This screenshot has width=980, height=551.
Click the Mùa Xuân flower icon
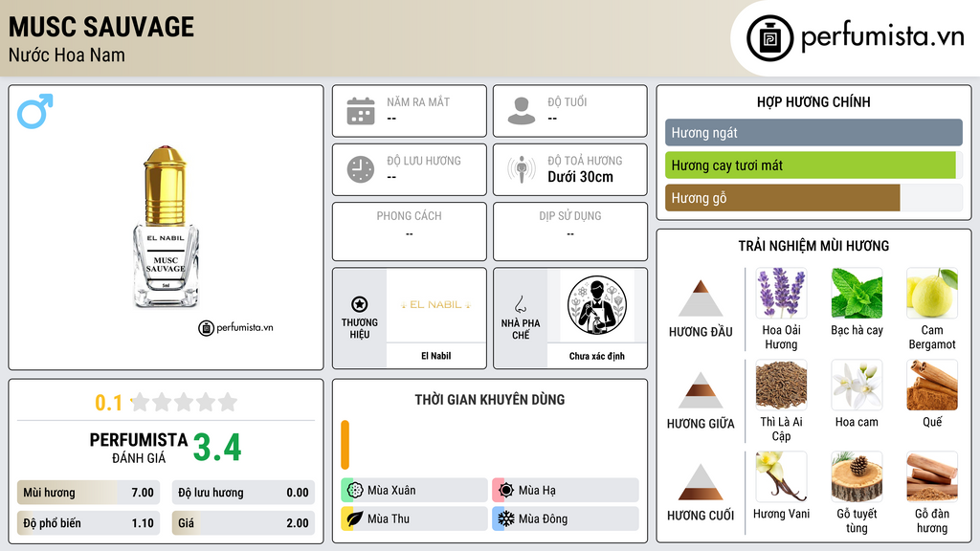(355, 491)
